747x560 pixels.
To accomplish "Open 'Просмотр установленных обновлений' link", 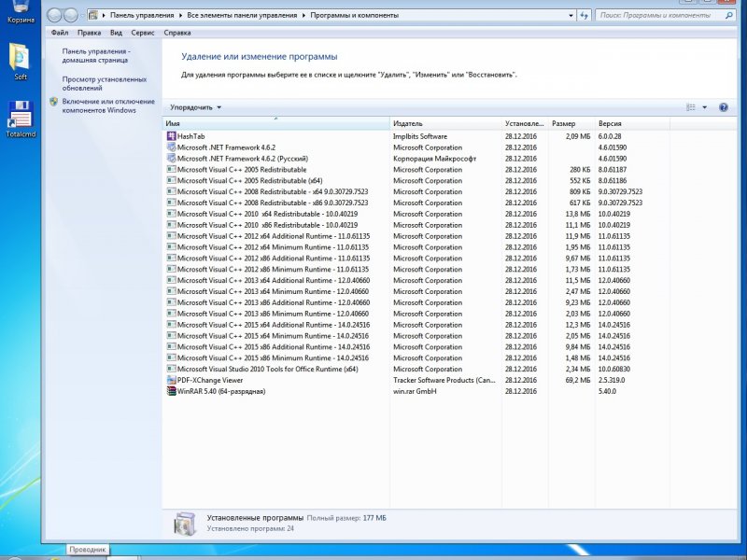I will tap(105, 83).
